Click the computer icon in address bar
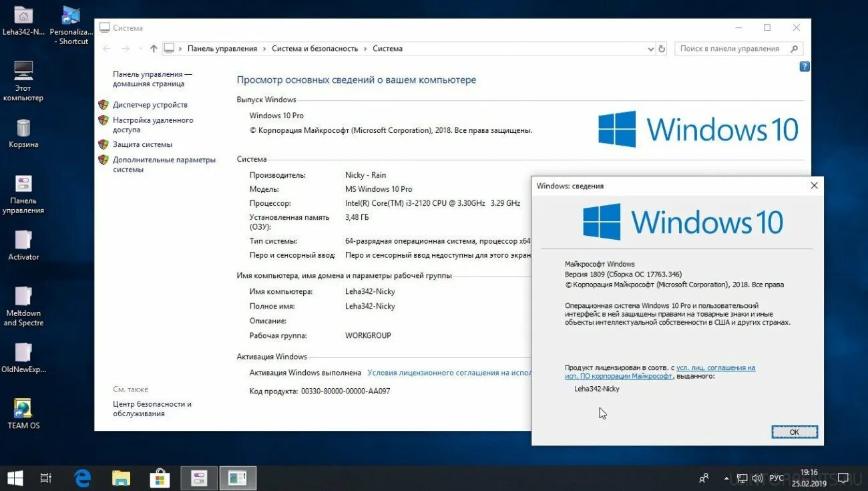This screenshot has height=491, width=868. 170,49
